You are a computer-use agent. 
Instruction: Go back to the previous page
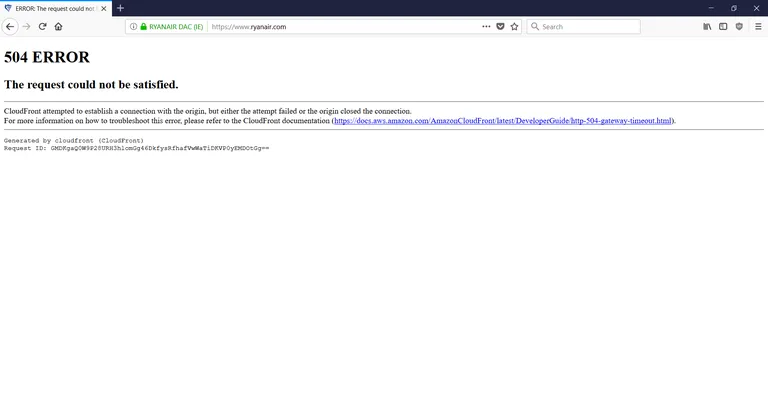point(10,26)
